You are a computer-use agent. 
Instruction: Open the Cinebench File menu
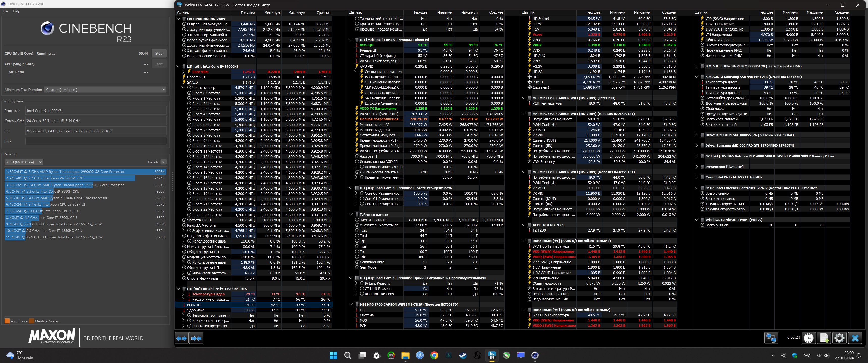coord(5,11)
